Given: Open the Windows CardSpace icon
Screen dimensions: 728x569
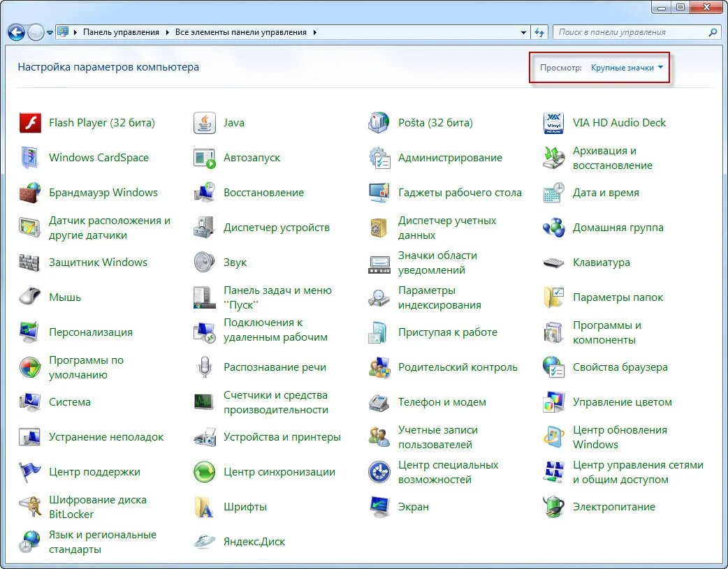Looking at the screenshot, I should coord(31,158).
